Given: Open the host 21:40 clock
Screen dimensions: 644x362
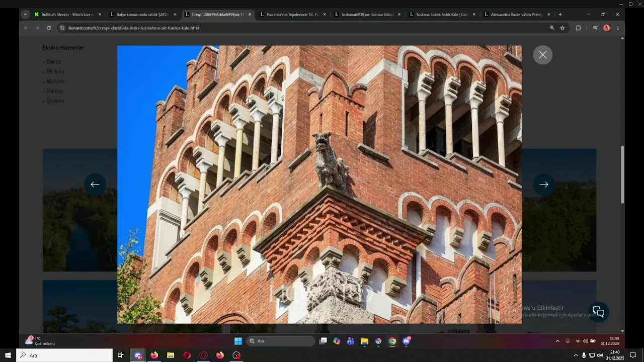Looking at the screenshot, I should (615, 355).
